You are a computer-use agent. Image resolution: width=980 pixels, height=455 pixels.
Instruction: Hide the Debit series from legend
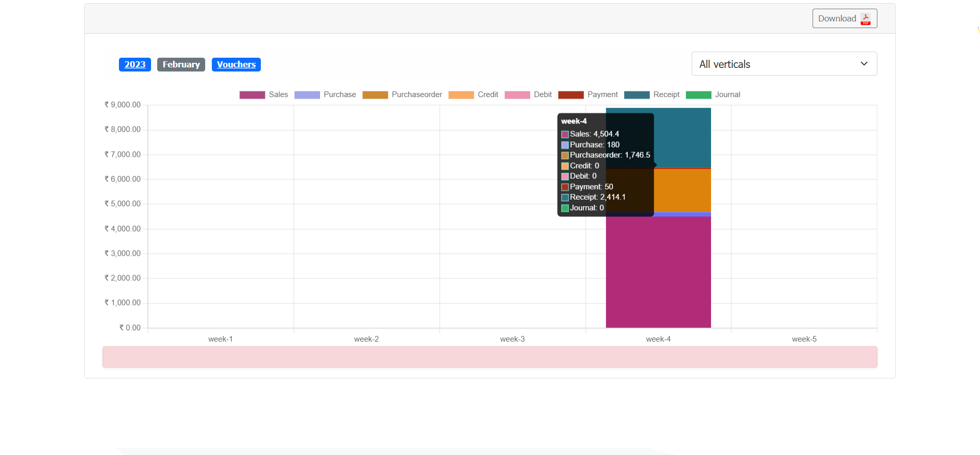543,95
